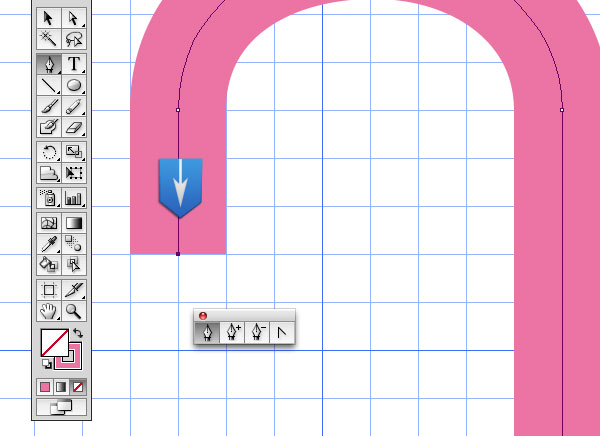Image resolution: width=600 pixels, height=436 pixels.
Task: Click left anchor point where curve begins
Action: click(178, 110)
